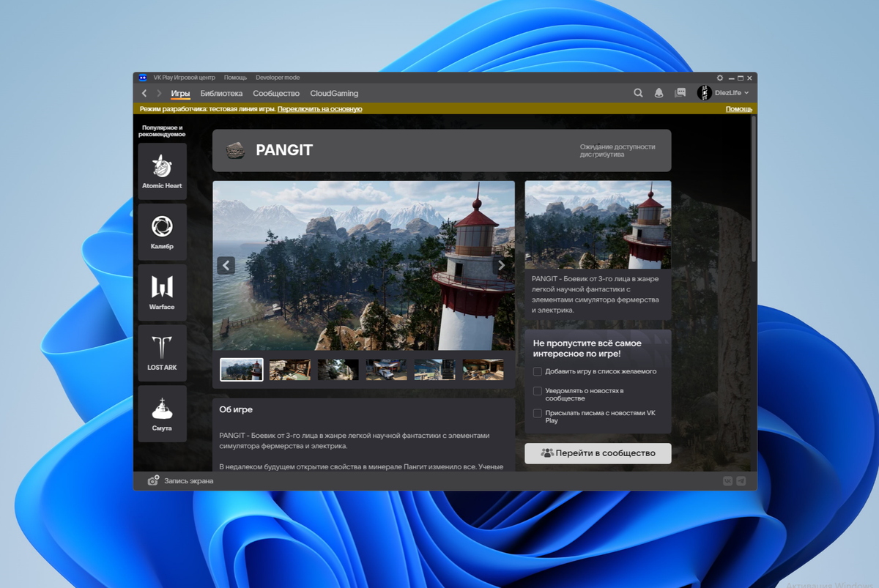
Task: Click the PANGIT game logo icon
Action: click(234, 150)
